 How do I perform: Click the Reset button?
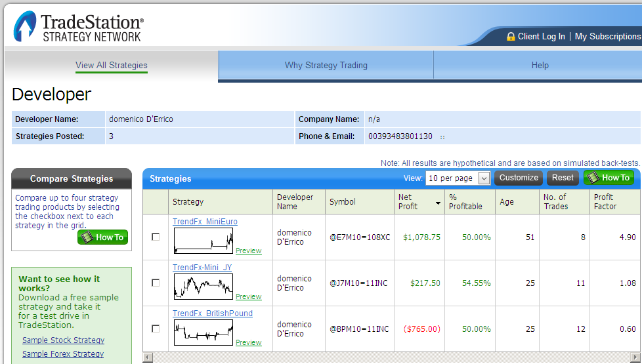(x=563, y=178)
